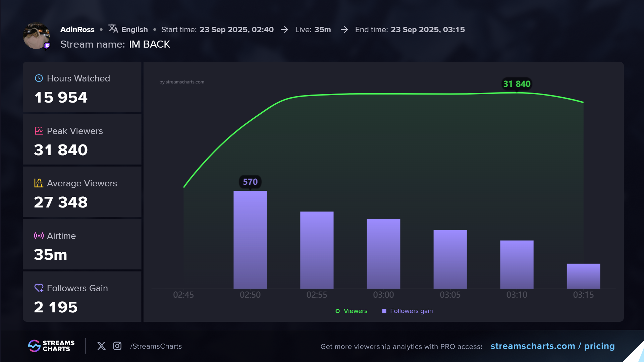Open the AdinRoss channel name link
Screen dimensions: 644x362
[x=77, y=29]
